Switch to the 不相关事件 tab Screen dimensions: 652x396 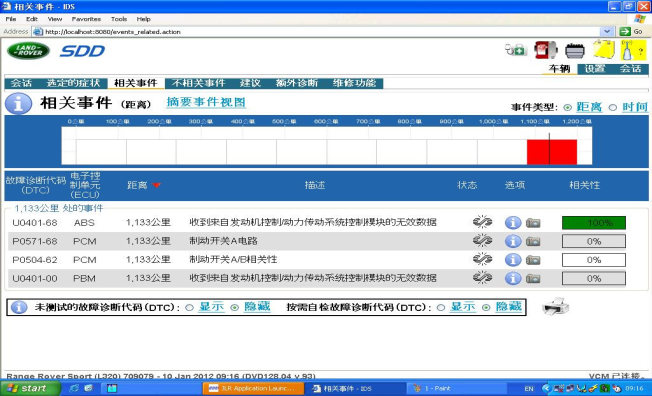click(x=198, y=83)
